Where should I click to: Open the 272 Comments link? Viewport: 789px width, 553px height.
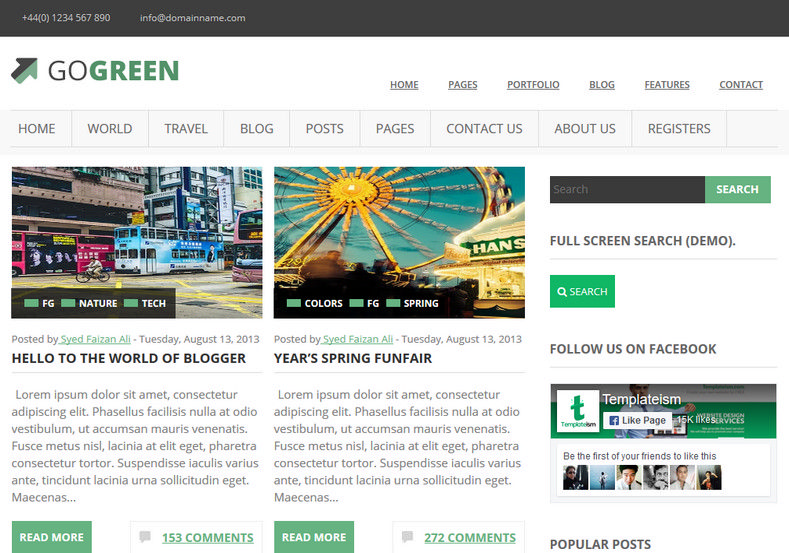(x=469, y=537)
